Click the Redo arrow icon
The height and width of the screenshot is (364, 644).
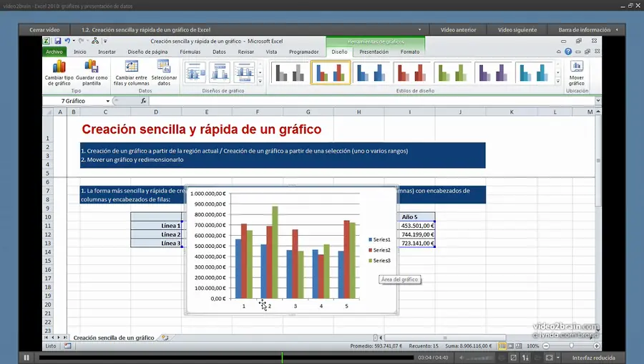[82, 41]
